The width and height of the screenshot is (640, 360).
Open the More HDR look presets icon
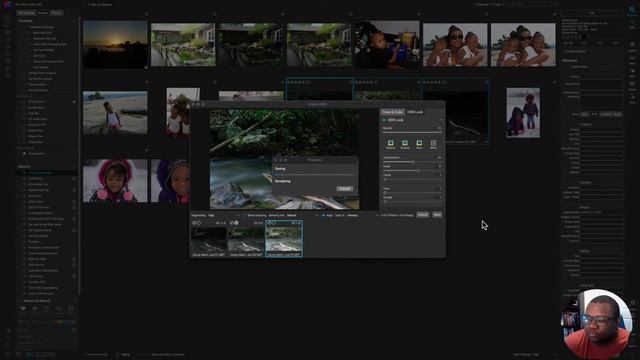pos(433,144)
